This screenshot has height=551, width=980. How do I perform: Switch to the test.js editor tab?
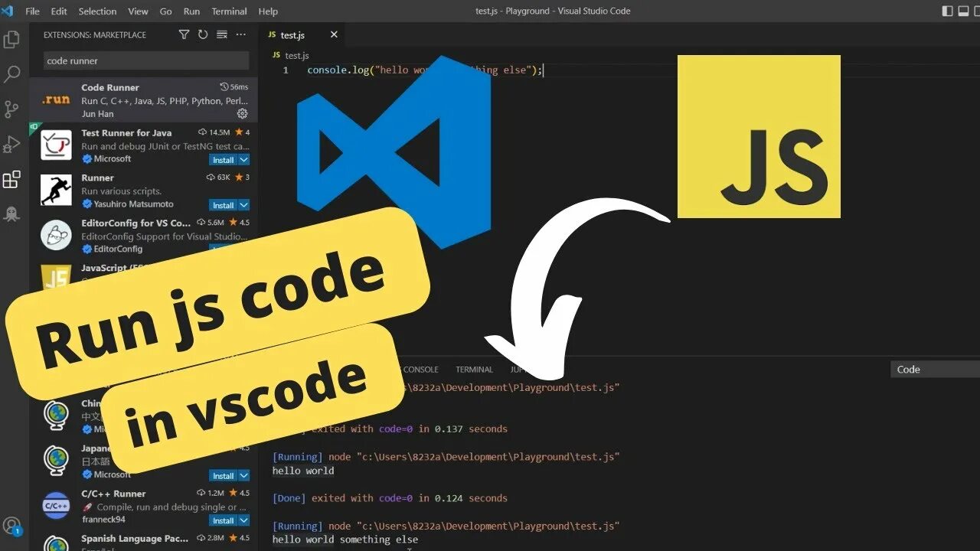(x=302, y=35)
